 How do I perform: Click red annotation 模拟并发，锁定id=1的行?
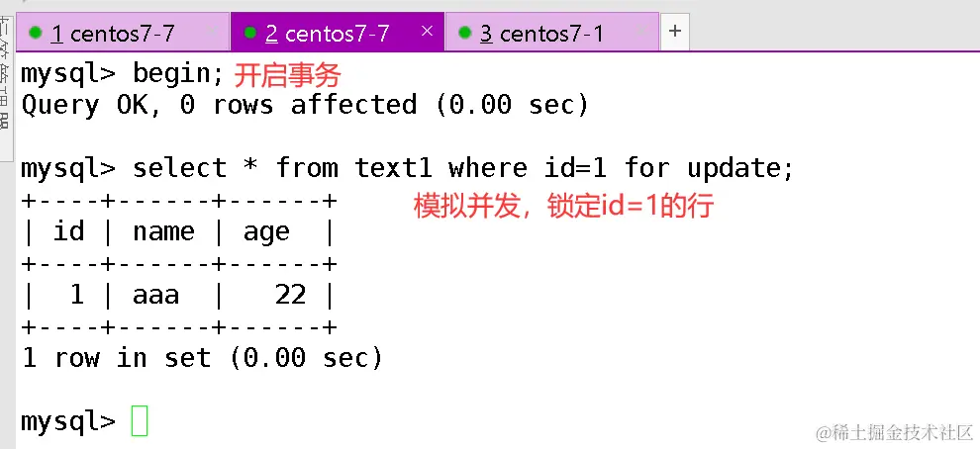[562, 206]
